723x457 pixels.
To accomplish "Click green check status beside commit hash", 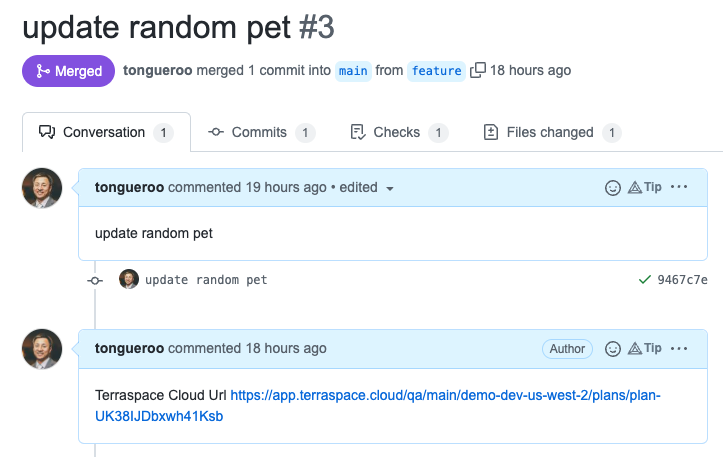I will point(645,279).
